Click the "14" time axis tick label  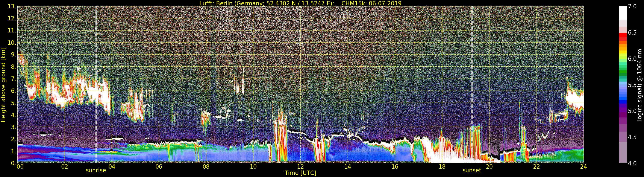pyautogui.click(x=347, y=167)
